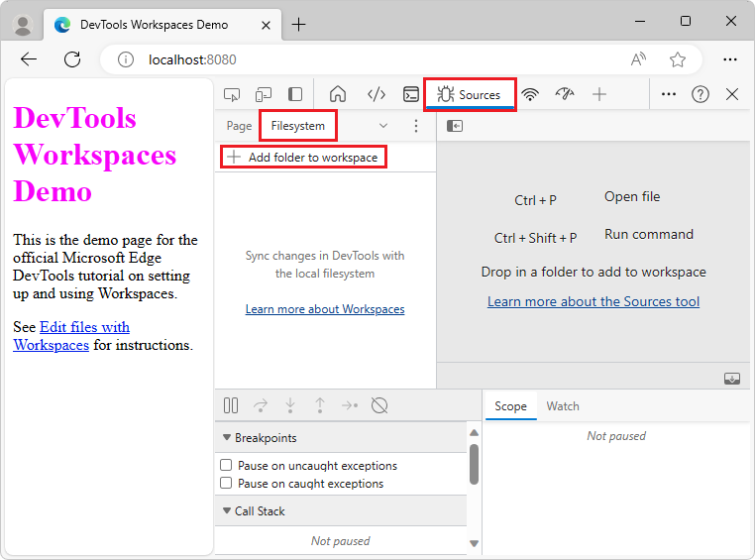Open the Performance tool gauge icon
Viewport: 755px width, 560px height.
click(x=565, y=94)
